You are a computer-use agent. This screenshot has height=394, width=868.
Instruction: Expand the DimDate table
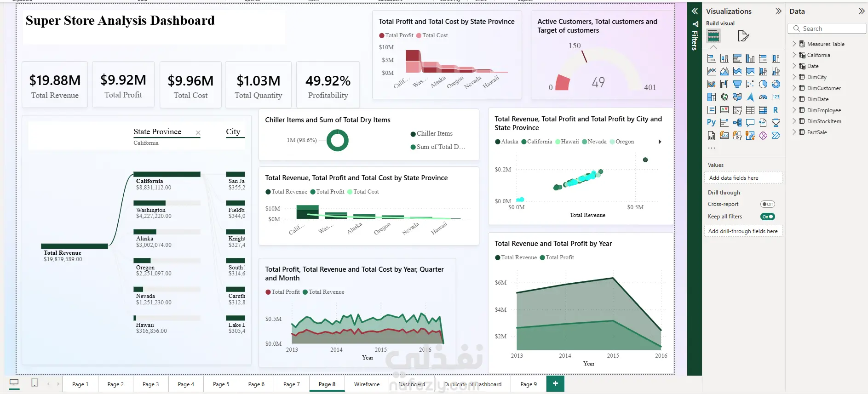(x=794, y=99)
